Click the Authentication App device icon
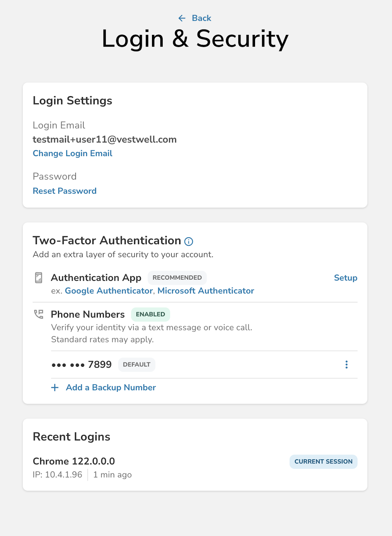392x536 pixels. [x=39, y=278]
